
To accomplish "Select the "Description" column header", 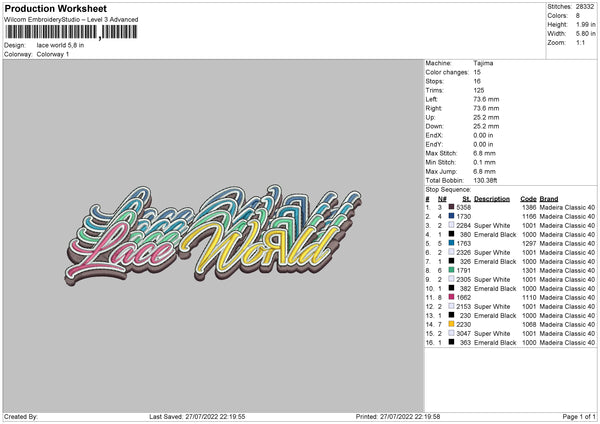I will [492, 199].
